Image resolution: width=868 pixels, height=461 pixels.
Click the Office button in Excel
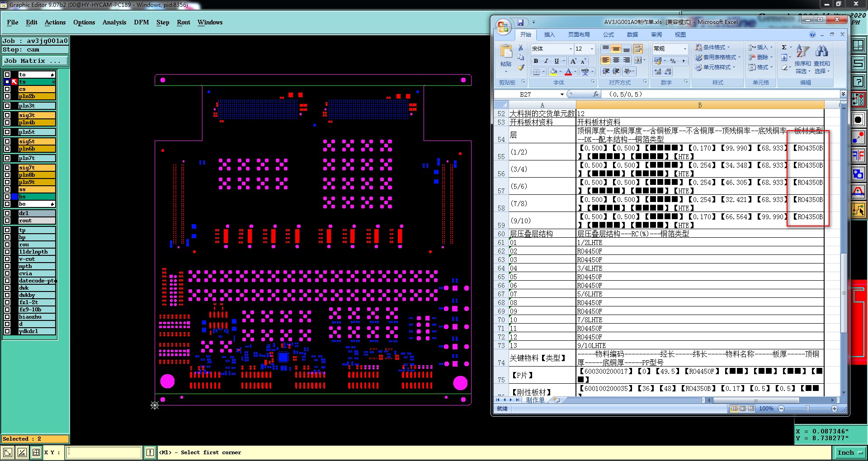(x=503, y=26)
